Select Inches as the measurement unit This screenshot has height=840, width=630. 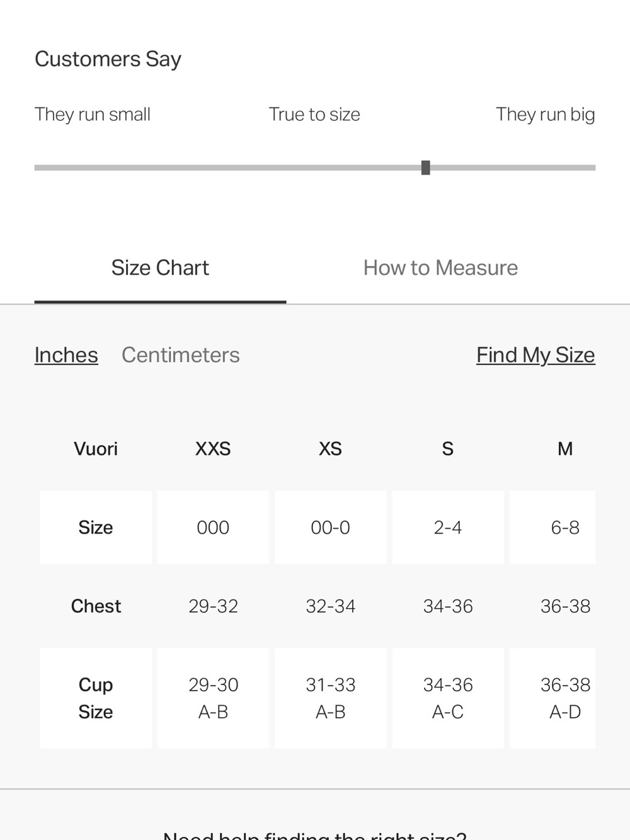point(66,355)
